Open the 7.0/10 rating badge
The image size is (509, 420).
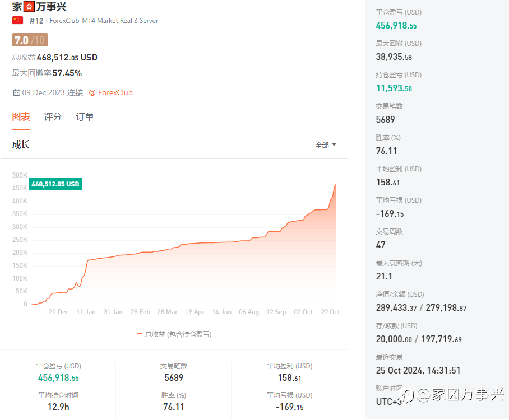tap(30, 40)
